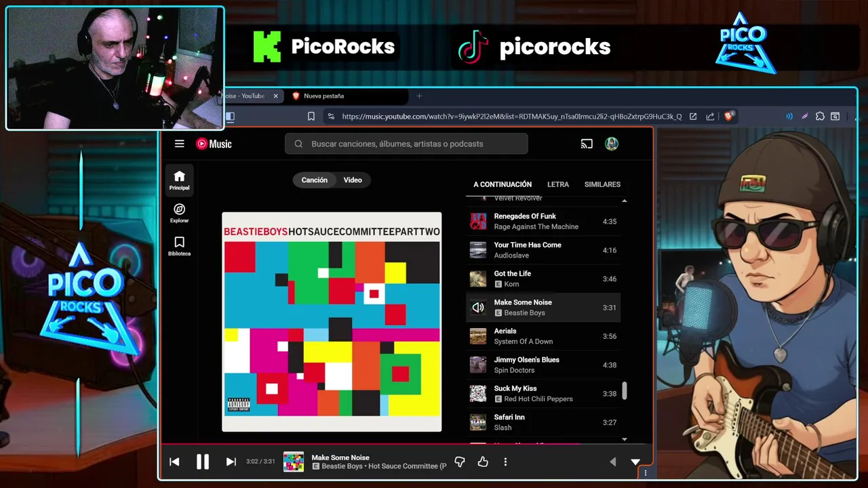The image size is (868, 488).
Task: Click Hot Sauce Committee album link in player bar
Action: (408, 466)
